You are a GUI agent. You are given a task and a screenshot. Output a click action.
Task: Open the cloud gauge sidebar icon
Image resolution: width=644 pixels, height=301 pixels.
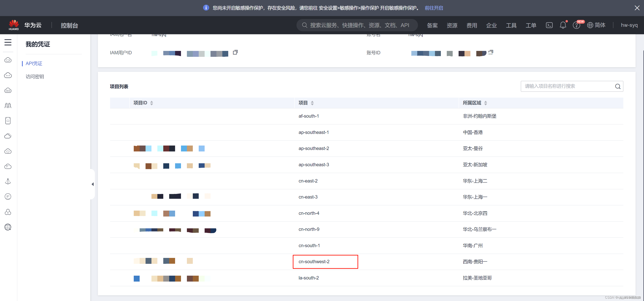(8, 166)
